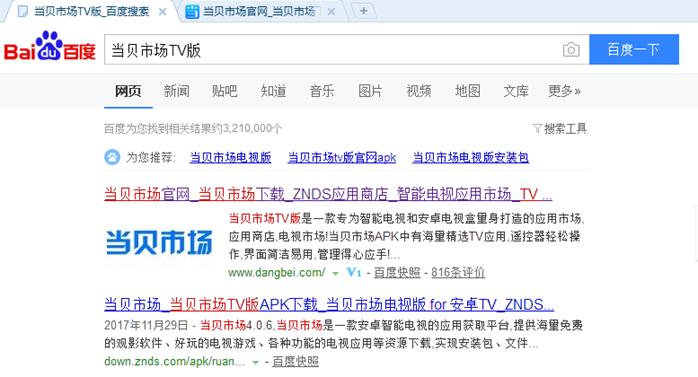Click the 百度一下 search button
Screen dimensions: 698x377
point(634,49)
